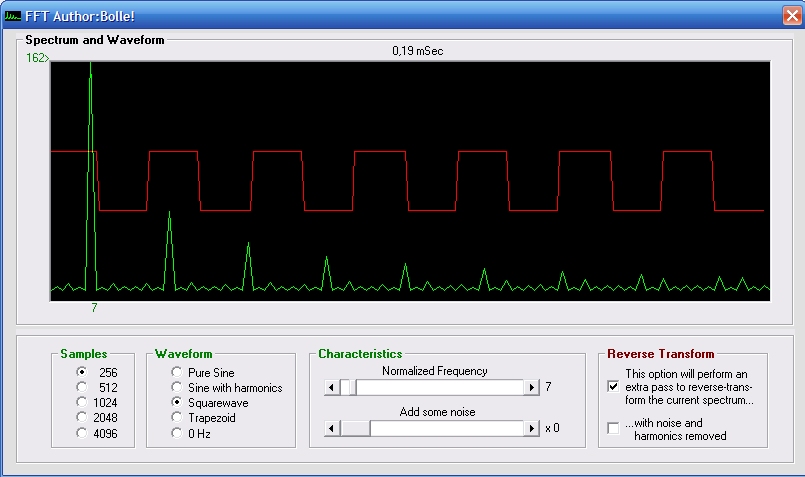This screenshot has height=477, width=805.
Task: Choose the Squarewave waveform option
Action: coord(177,402)
